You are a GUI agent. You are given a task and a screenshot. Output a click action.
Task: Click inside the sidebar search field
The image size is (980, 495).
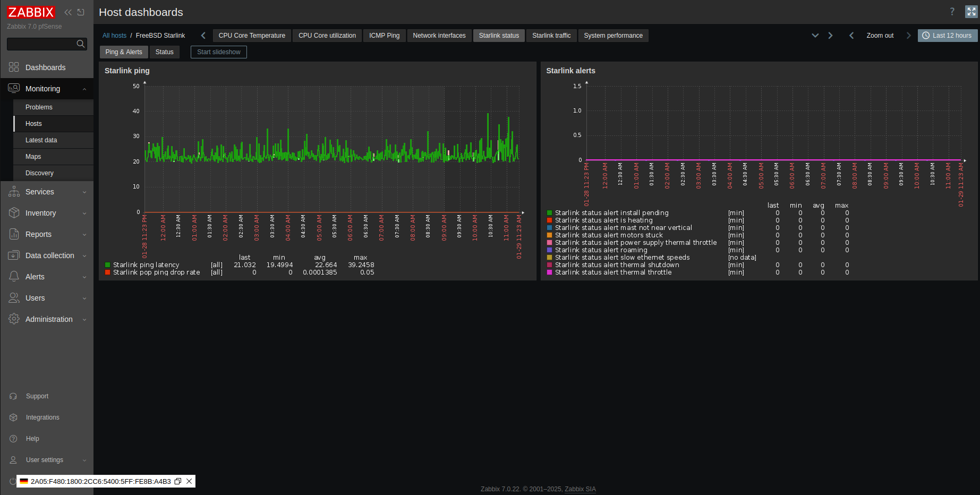click(42, 44)
